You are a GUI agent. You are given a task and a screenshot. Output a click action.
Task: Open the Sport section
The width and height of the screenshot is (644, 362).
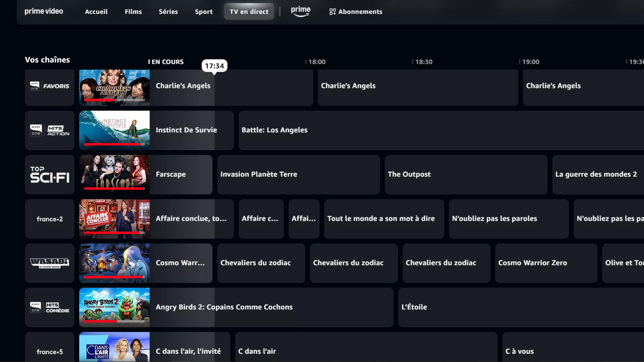click(x=204, y=11)
